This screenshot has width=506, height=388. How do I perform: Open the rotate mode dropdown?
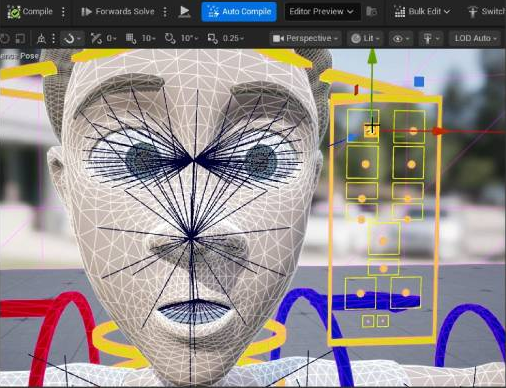[x=72, y=38]
